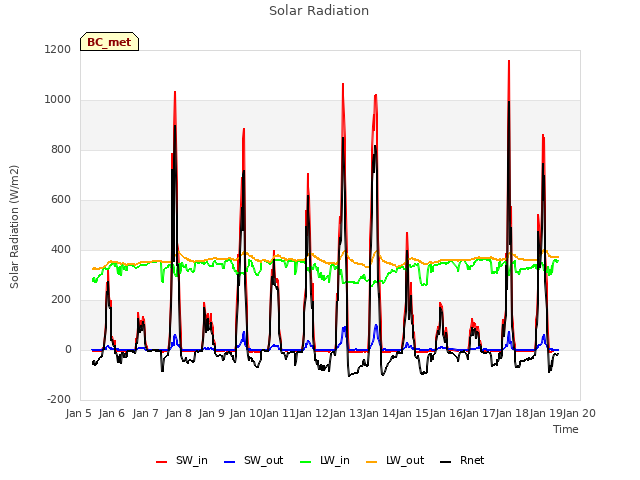
Task: Click the Jan 12 x-axis tick
Action: [x=312, y=413]
